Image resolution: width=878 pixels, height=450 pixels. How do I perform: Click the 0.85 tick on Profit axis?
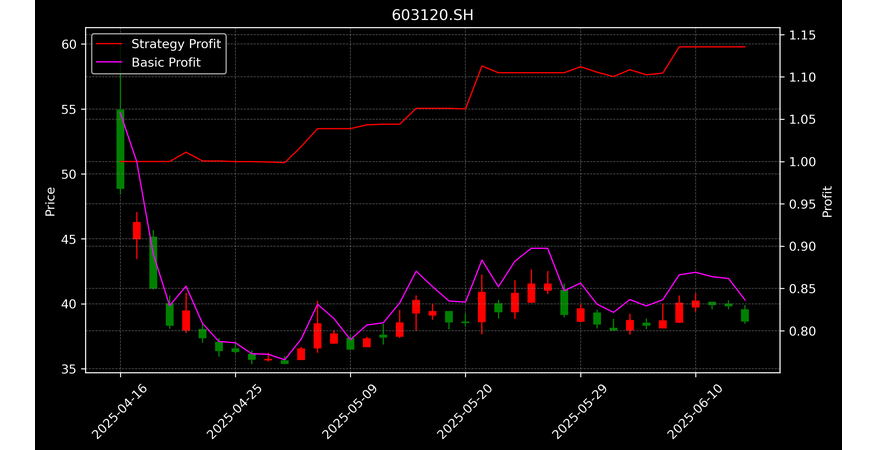[x=802, y=289]
